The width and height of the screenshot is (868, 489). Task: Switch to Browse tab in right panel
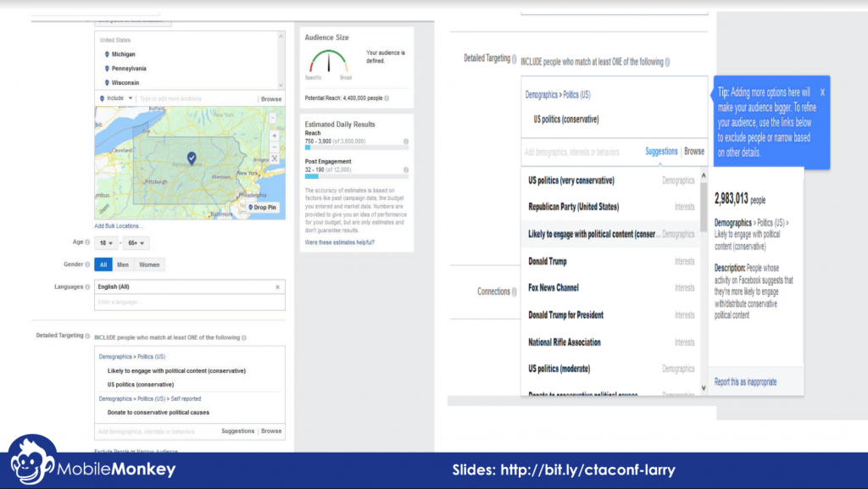[x=694, y=151]
